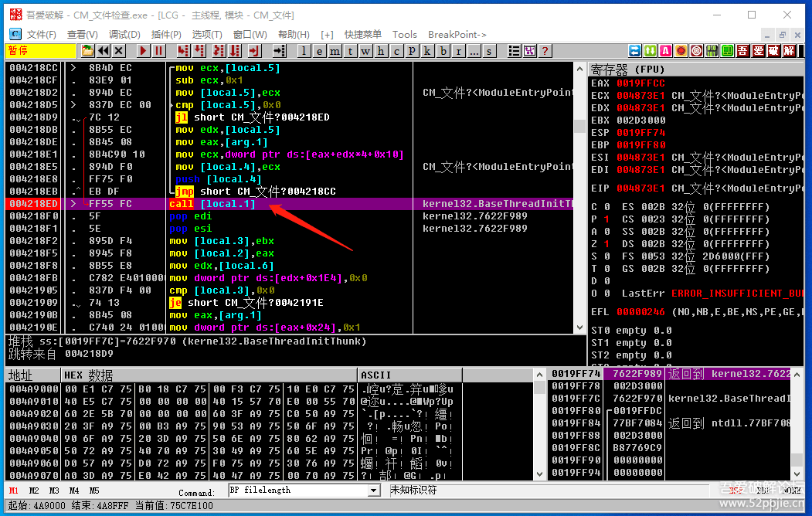Show Threads with 't' button
The image size is (812, 516).
[351, 51]
